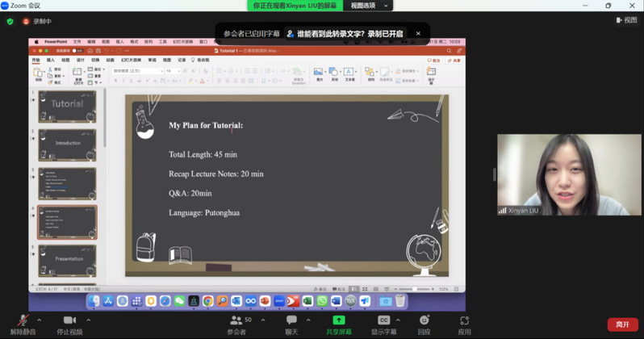Expand the captions options arrow
Screen dimensions: 644x339
403,320
